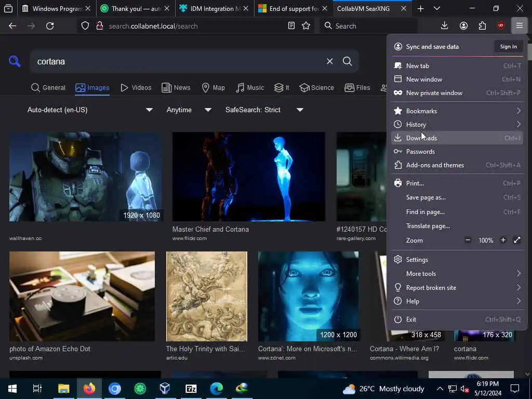Open the downloads toolbar icon
Viewport: 532px width, 399px height.
coord(444,26)
